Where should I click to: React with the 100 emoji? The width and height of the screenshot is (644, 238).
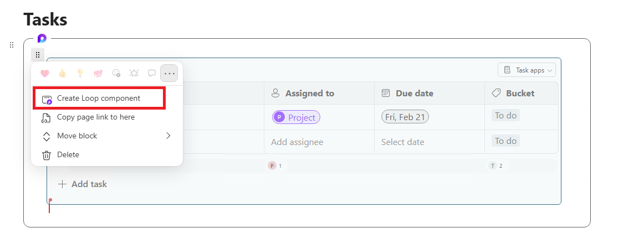(x=98, y=73)
